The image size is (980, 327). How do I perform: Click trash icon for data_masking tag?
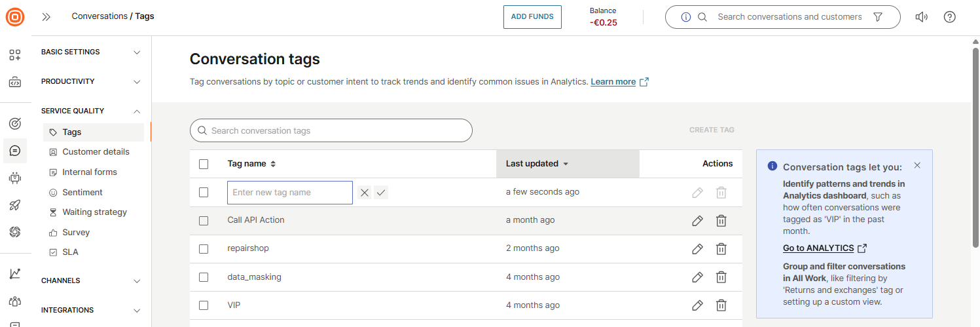pyautogui.click(x=721, y=277)
